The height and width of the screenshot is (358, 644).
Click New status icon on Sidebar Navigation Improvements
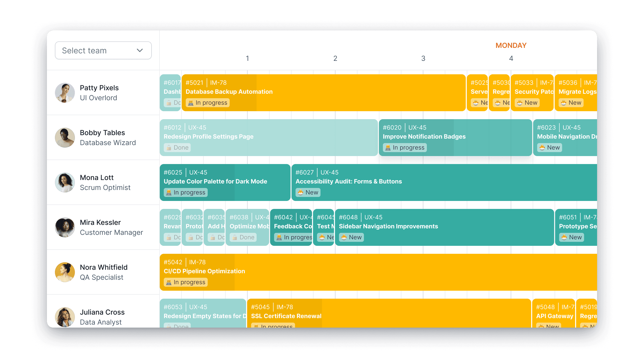(344, 237)
